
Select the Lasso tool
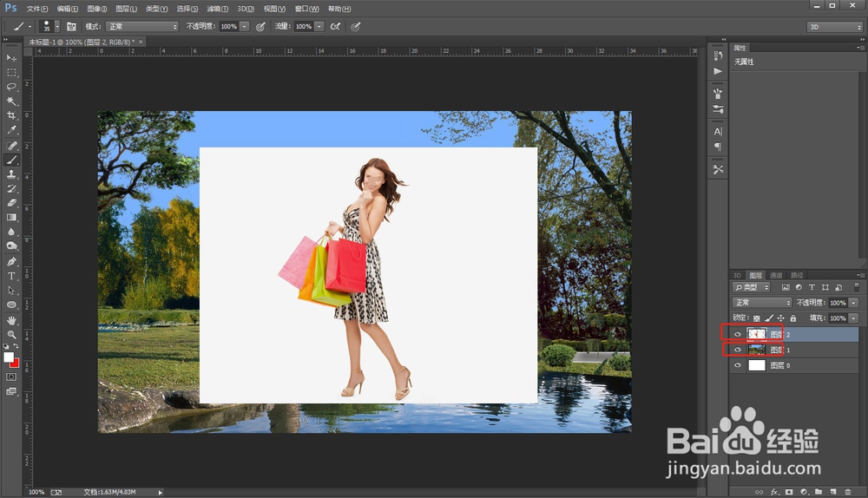point(11,87)
